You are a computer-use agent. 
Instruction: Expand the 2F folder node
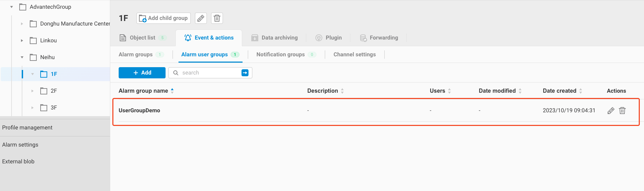pos(32,91)
